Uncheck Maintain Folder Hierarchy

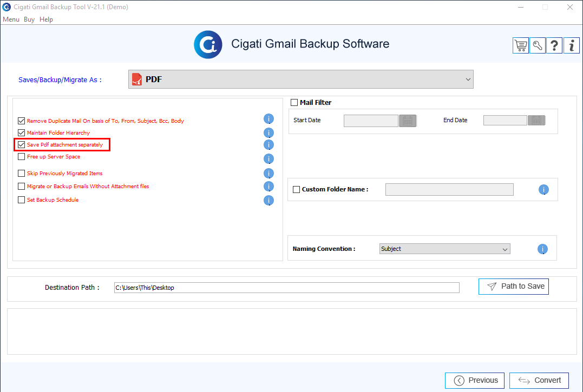click(21, 132)
